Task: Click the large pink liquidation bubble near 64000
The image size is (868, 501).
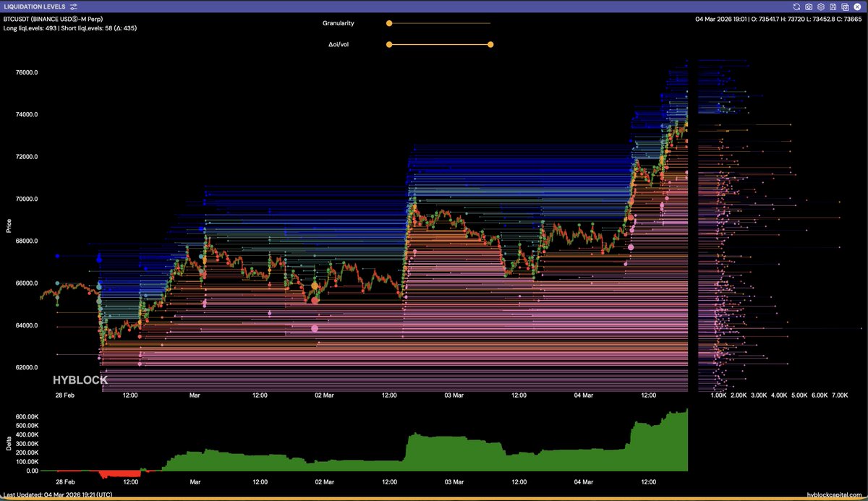Action: [x=315, y=328]
